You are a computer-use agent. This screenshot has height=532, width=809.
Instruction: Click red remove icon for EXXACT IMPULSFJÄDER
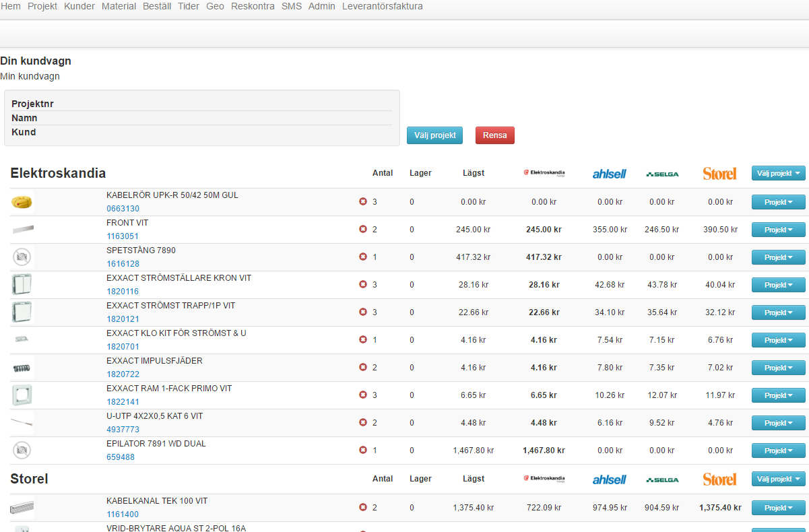(363, 367)
